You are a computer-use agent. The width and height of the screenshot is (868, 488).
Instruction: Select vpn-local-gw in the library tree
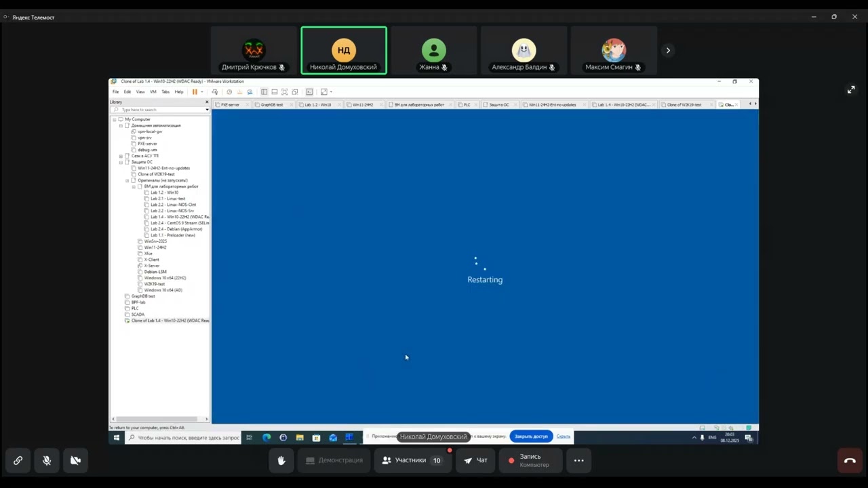[x=149, y=131]
